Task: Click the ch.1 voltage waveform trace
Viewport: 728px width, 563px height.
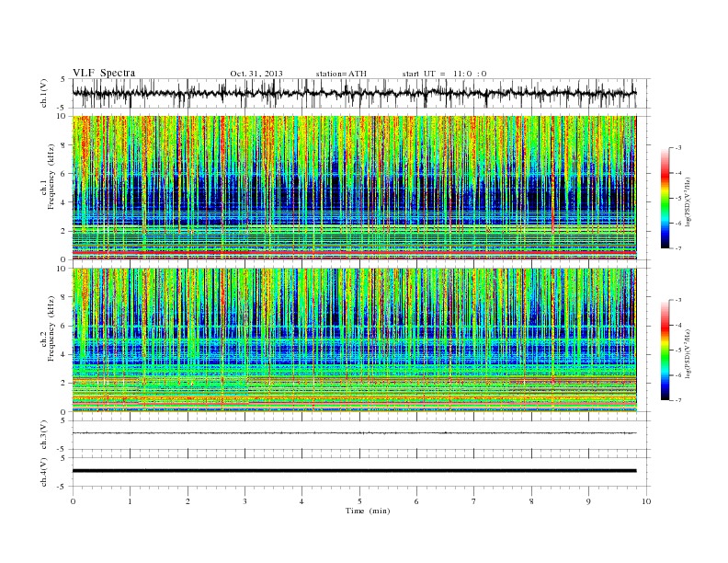Action: point(354,93)
